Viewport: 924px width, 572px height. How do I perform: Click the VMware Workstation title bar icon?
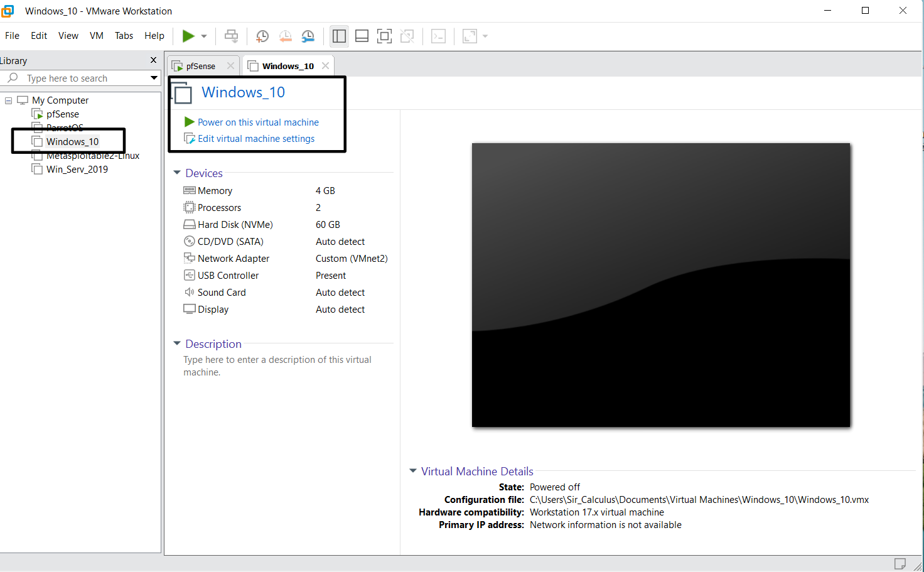8,11
